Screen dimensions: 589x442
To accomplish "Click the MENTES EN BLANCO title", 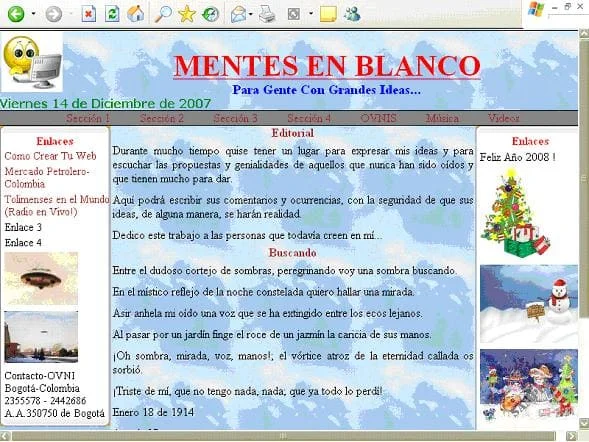I will tap(327, 66).
